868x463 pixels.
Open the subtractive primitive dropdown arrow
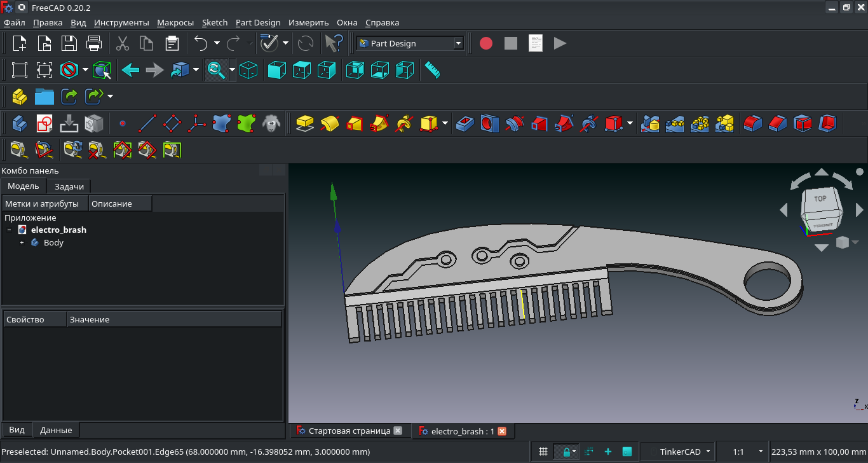pyautogui.click(x=630, y=123)
